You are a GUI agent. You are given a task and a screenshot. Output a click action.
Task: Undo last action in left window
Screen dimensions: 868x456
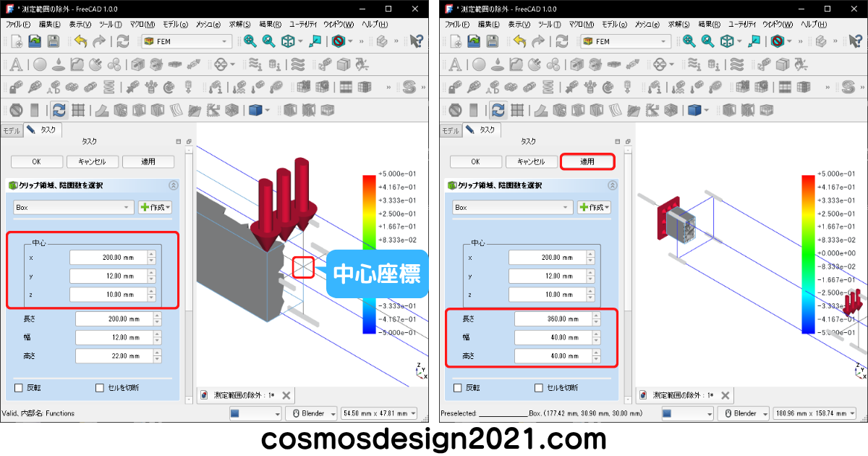coord(80,41)
